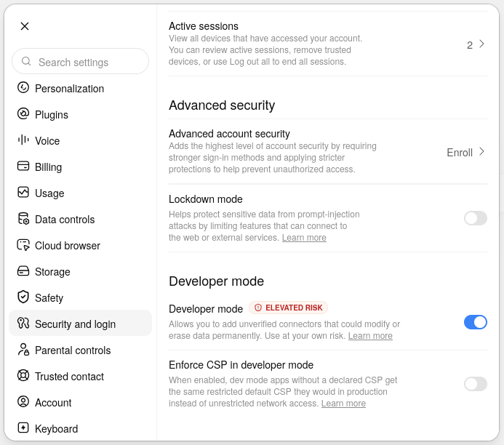Click the Data controls database icon
504x445 pixels.
click(23, 218)
